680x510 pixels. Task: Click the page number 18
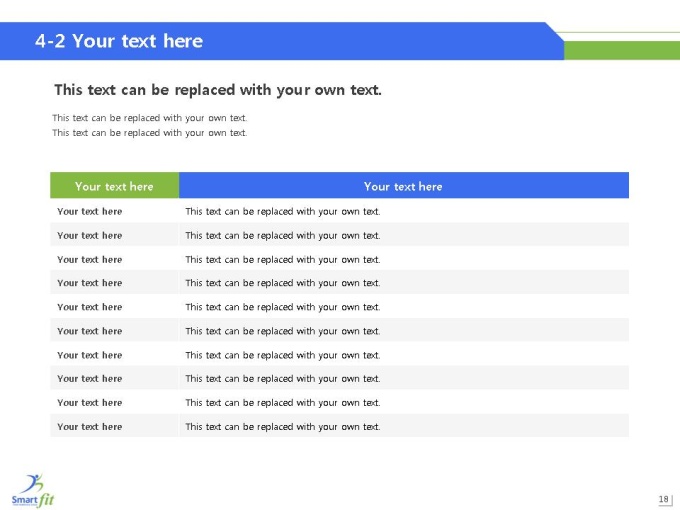(x=664, y=499)
